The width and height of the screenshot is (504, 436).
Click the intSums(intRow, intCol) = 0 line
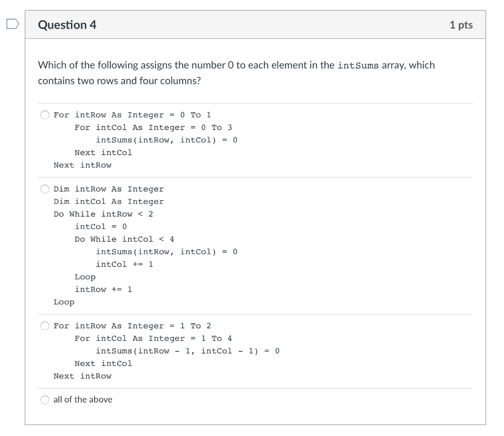pyautogui.click(x=167, y=140)
